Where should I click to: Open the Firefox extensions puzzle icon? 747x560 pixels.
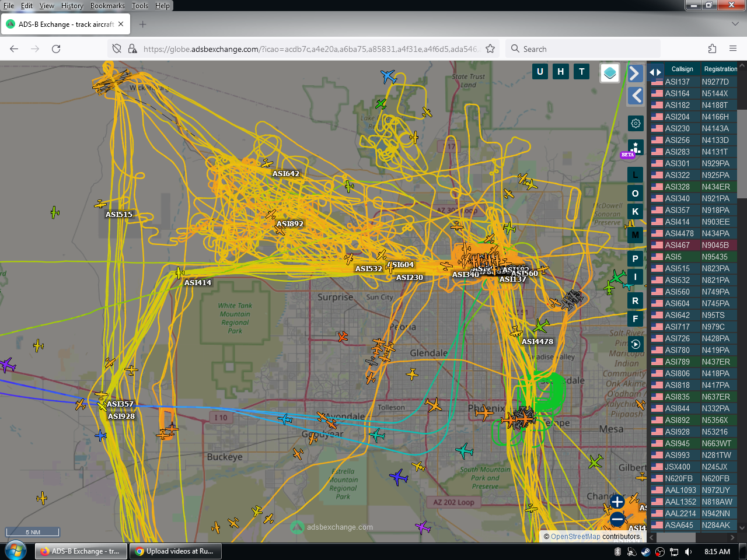pos(712,49)
